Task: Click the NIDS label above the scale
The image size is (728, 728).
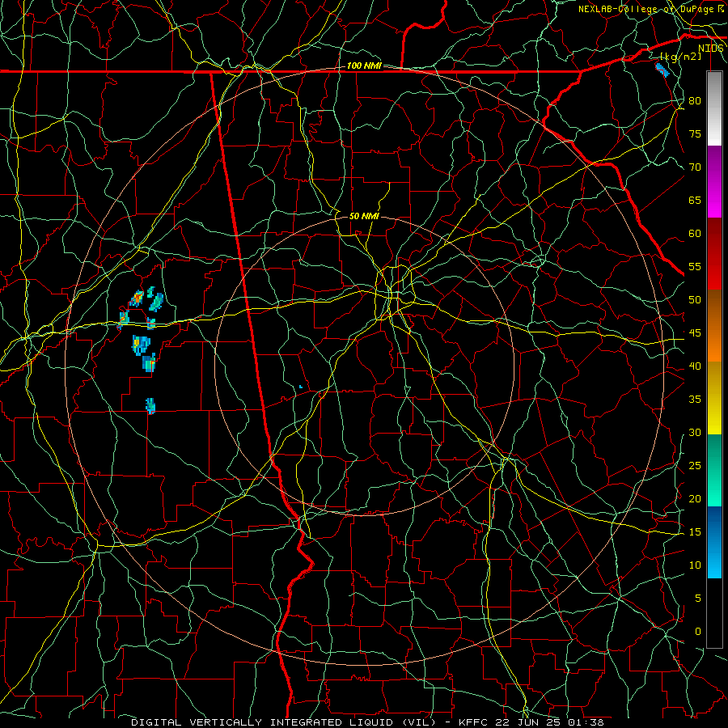Action: tap(711, 49)
